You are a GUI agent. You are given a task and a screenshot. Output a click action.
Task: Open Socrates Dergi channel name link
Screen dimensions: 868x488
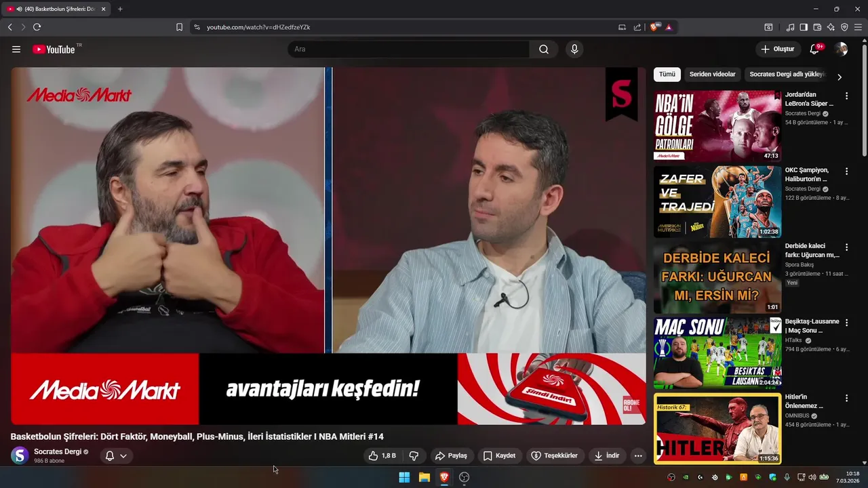(x=58, y=451)
